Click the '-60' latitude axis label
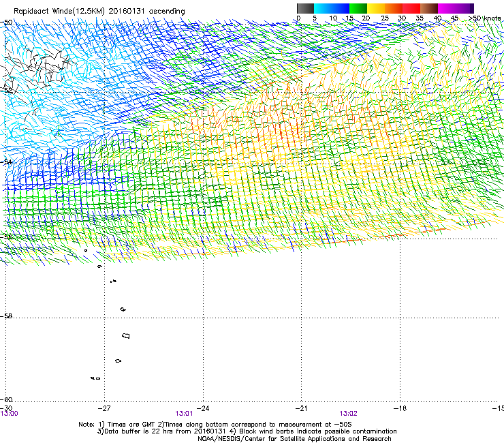 click(x=6, y=400)
